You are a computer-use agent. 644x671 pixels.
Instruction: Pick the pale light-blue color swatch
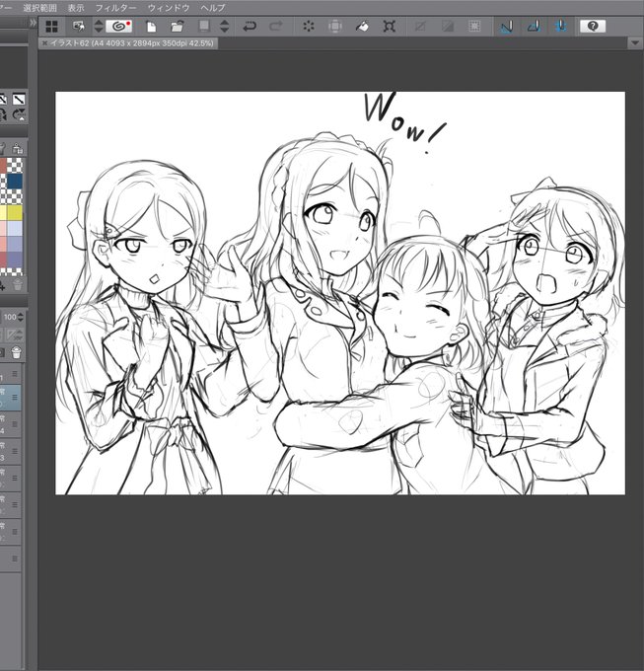coord(15,229)
